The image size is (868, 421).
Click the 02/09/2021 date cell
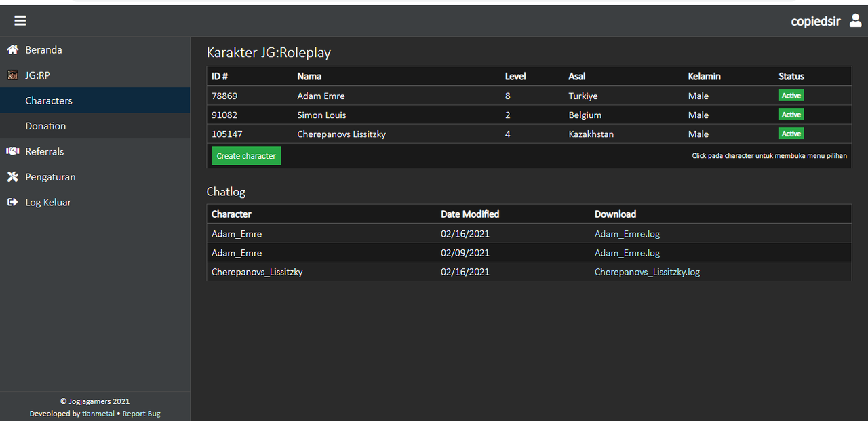point(465,253)
